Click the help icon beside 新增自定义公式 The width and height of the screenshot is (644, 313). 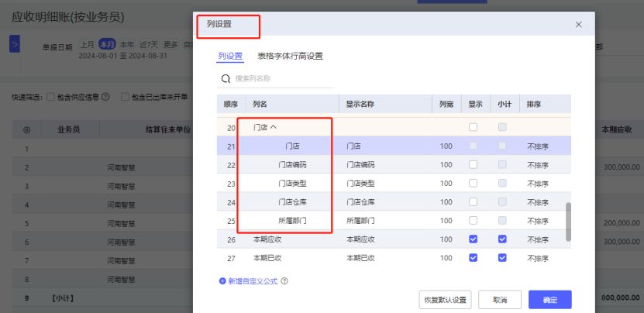tap(284, 280)
